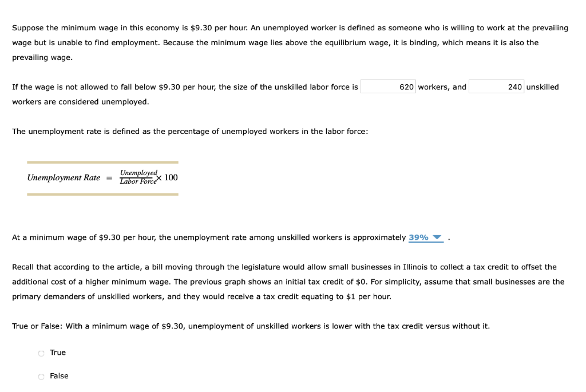Open the 39% unemployment rate dropdown

[x=426, y=237]
